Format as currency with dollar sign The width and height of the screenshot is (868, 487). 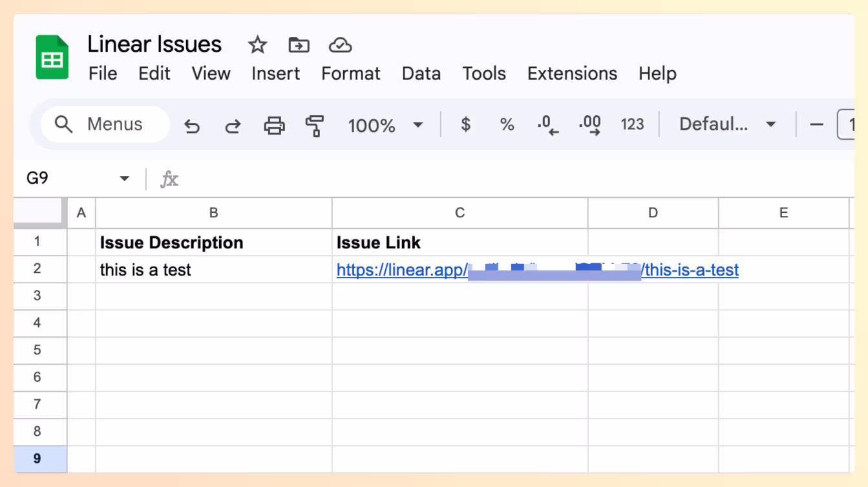pyautogui.click(x=465, y=124)
